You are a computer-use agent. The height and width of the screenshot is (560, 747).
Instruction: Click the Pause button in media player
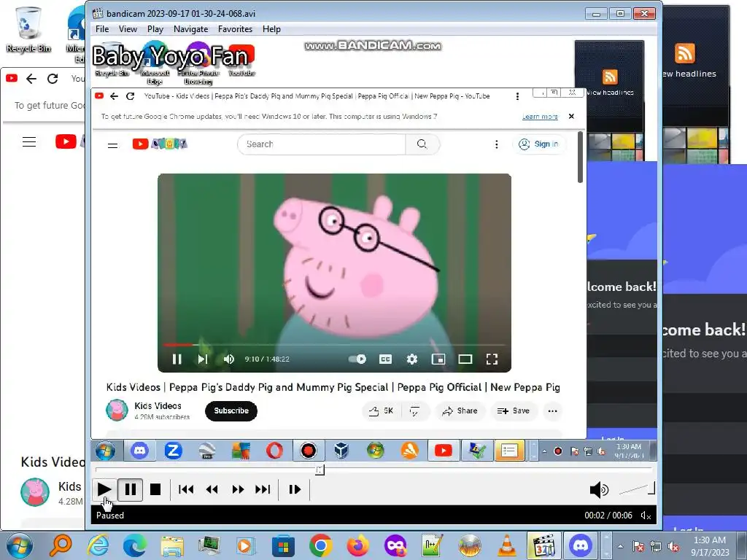[130, 489]
